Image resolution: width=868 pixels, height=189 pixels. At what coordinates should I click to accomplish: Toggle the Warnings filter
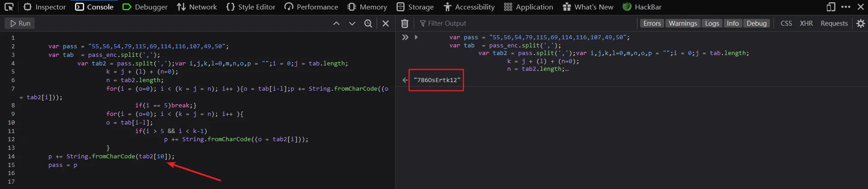point(683,23)
